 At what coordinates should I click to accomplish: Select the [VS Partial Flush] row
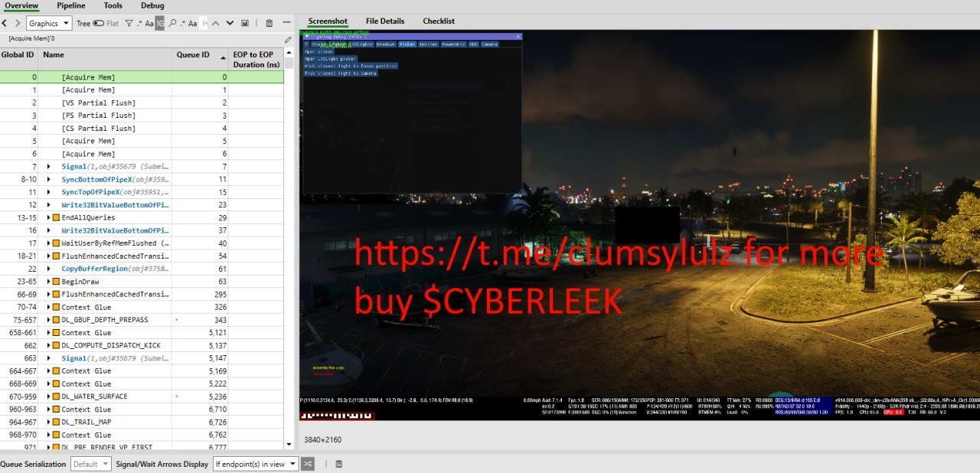tap(142, 103)
